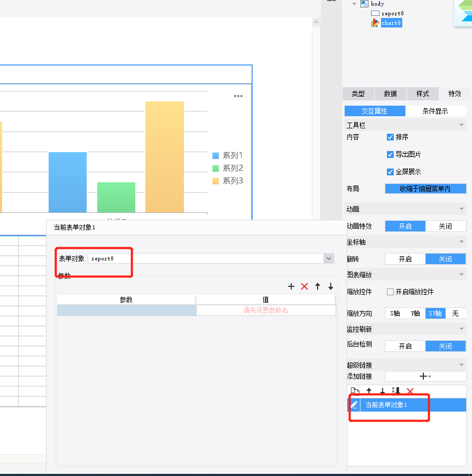Click the 收缩于抽屉菜单内 layout button

click(x=425, y=189)
